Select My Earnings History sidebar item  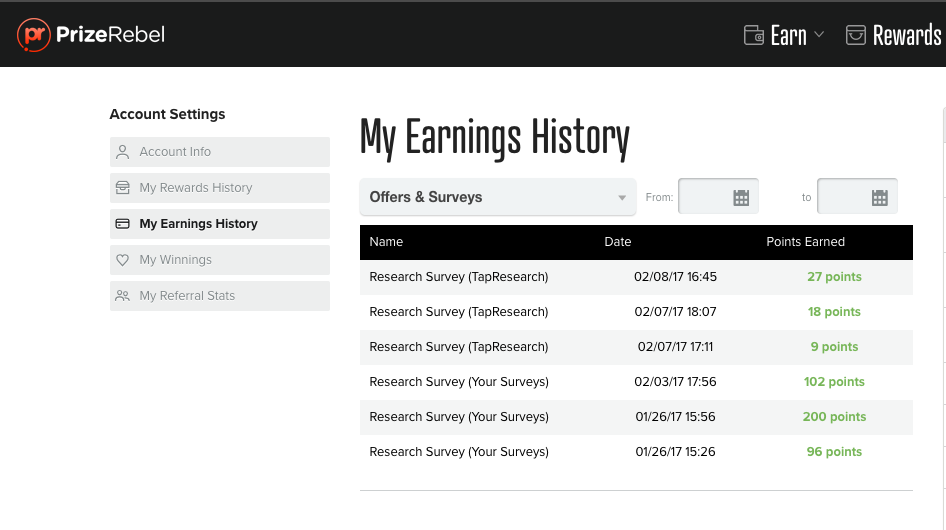point(220,224)
